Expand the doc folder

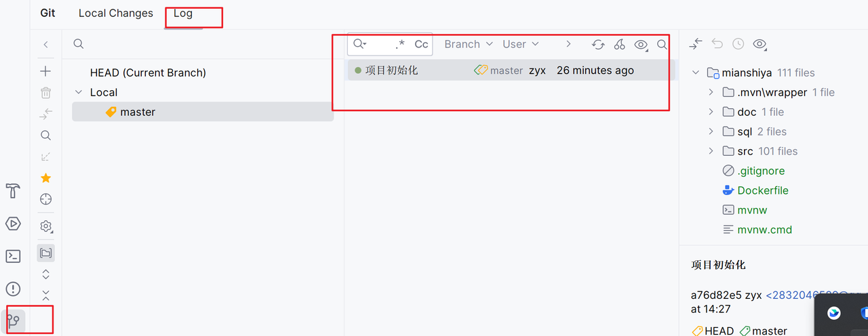pyautogui.click(x=711, y=112)
